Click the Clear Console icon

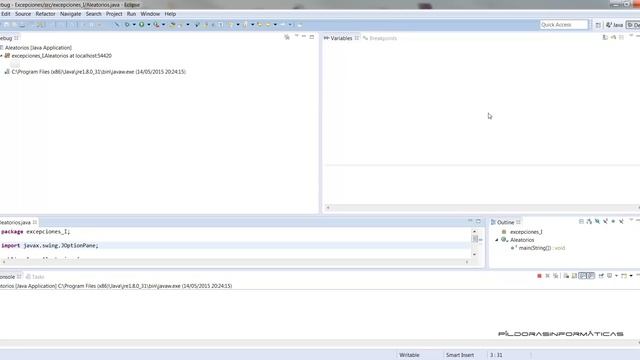(x=567, y=276)
